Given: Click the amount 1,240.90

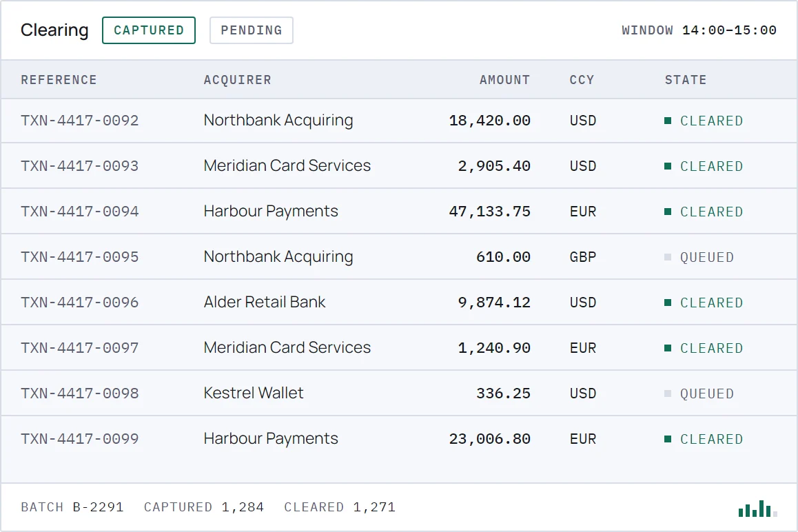Looking at the screenshot, I should [494, 348].
